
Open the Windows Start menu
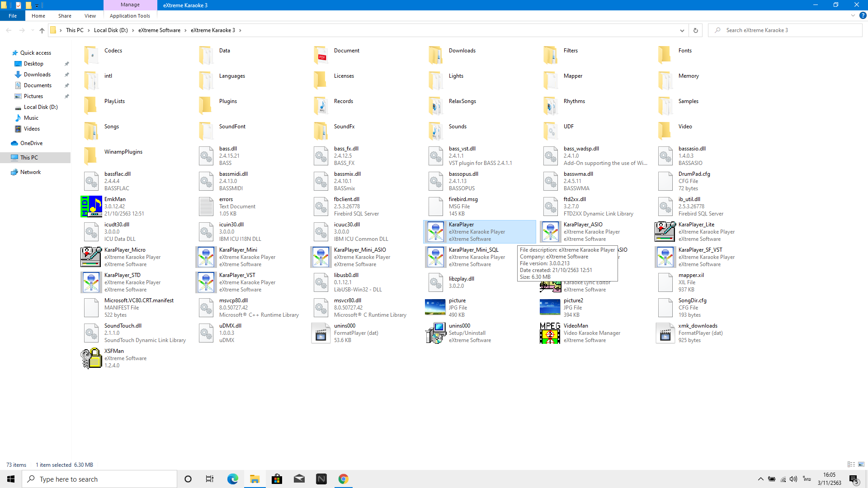(x=11, y=479)
